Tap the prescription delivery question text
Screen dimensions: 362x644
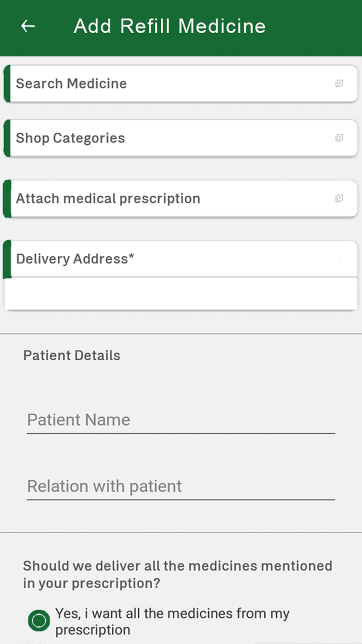(x=177, y=575)
